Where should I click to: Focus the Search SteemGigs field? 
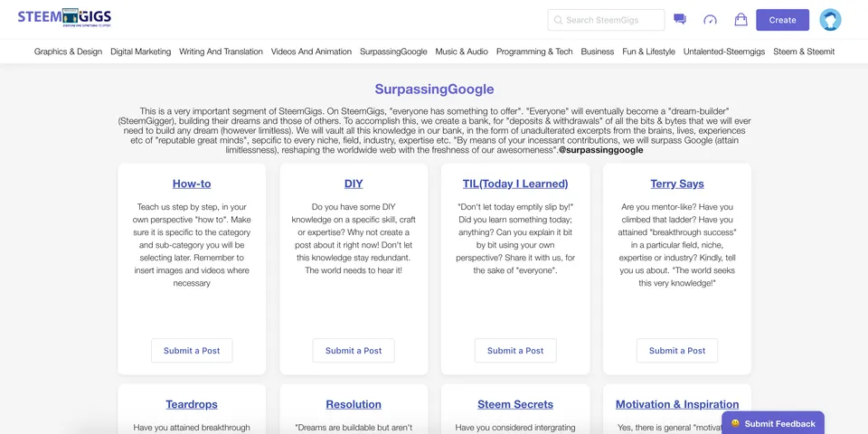(x=606, y=20)
